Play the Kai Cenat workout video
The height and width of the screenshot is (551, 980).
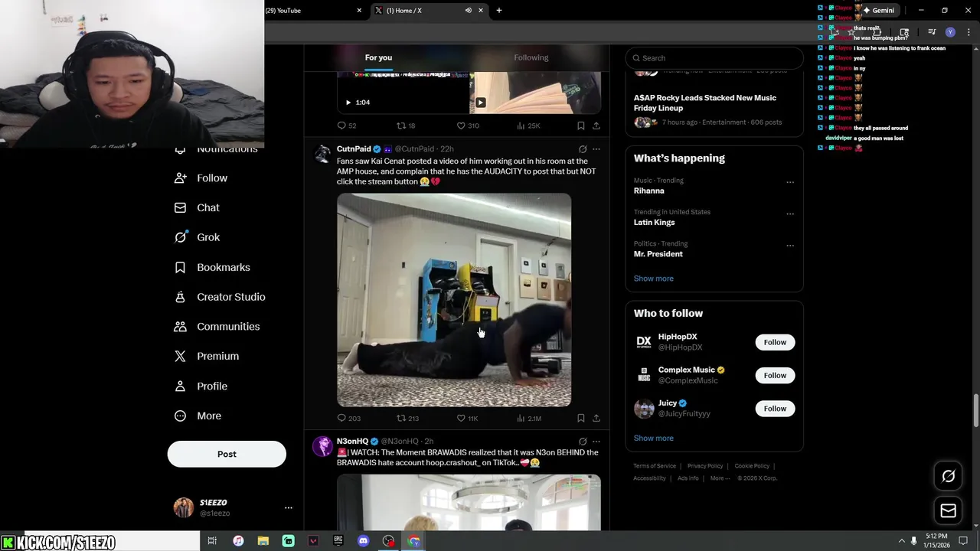pyautogui.click(x=454, y=299)
